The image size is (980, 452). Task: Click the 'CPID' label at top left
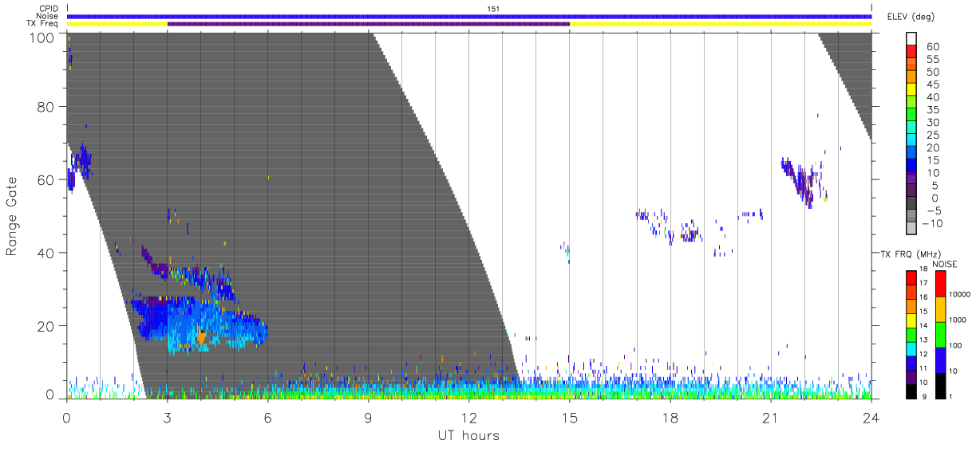[x=49, y=9]
